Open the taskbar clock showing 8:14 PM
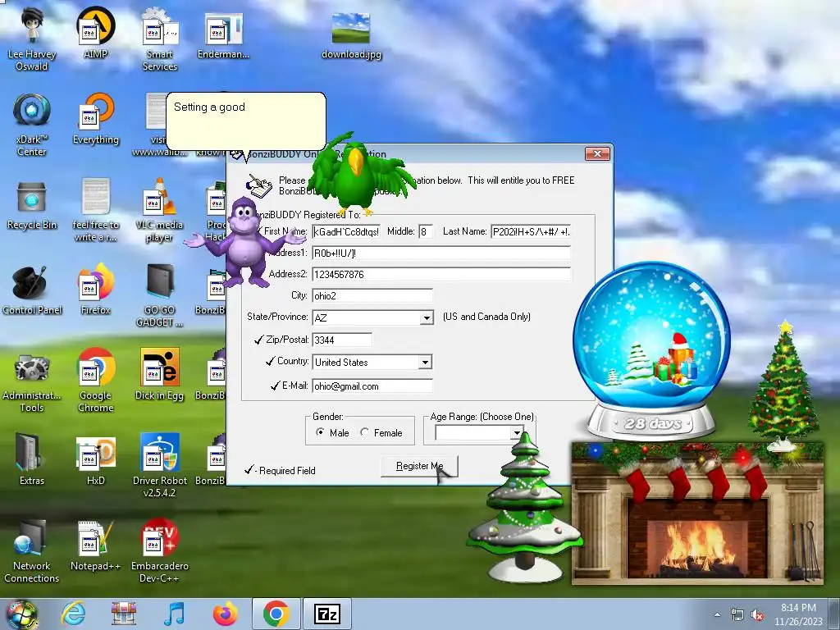The height and width of the screenshot is (630, 840). coord(798,614)
